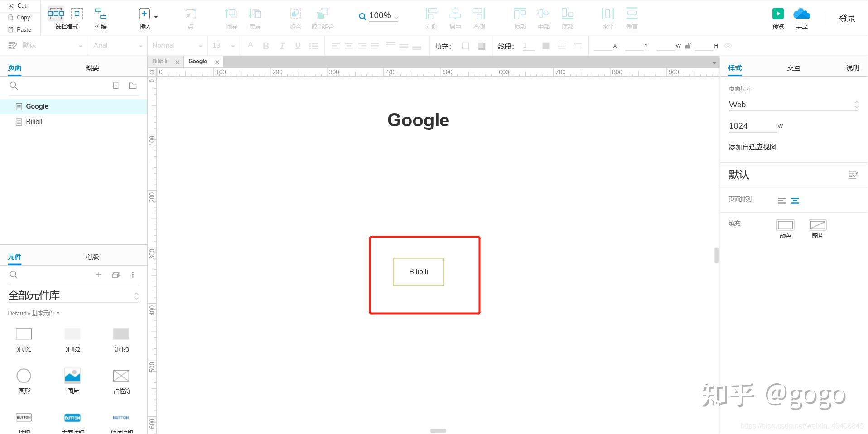Click the 顶层 bring-to-front icon
Screen dimensions: 868x434
231,14
